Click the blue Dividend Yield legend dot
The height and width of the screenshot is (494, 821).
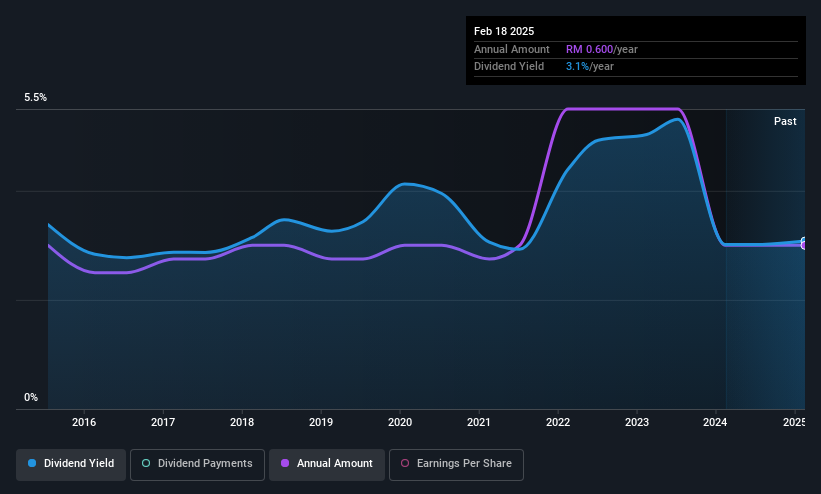[x=32, y=463]
